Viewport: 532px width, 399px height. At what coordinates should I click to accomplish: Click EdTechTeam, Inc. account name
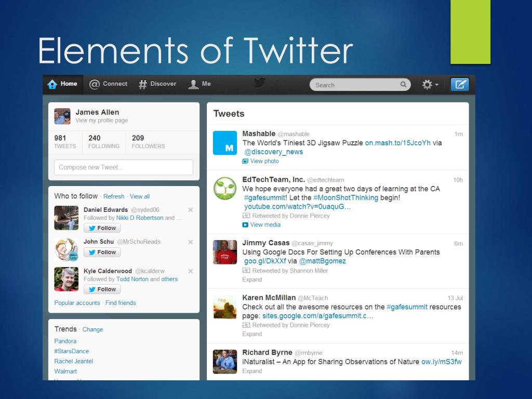coord(273,179)
